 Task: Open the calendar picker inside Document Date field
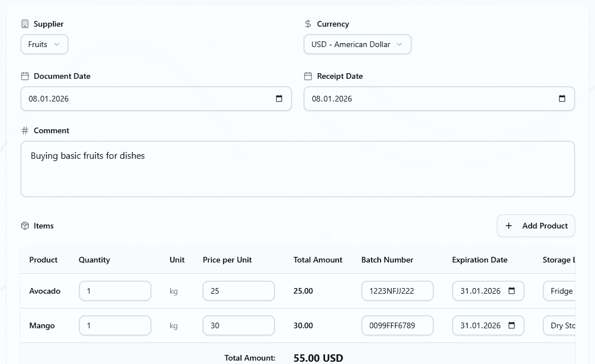point(278,98)
